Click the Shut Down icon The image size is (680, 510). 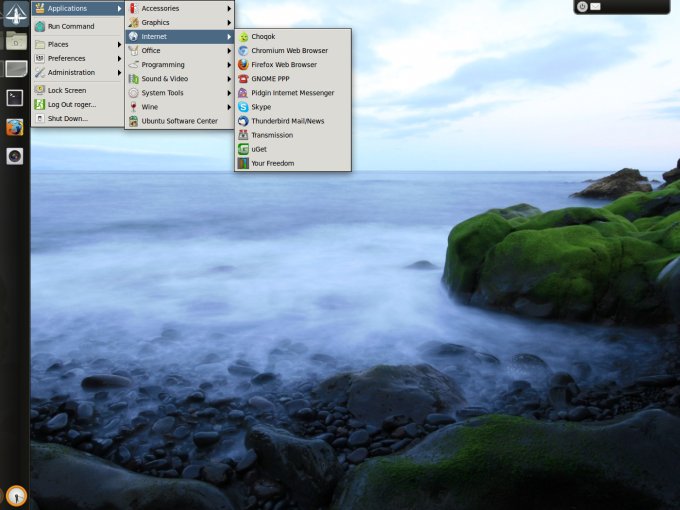[39, 118]
